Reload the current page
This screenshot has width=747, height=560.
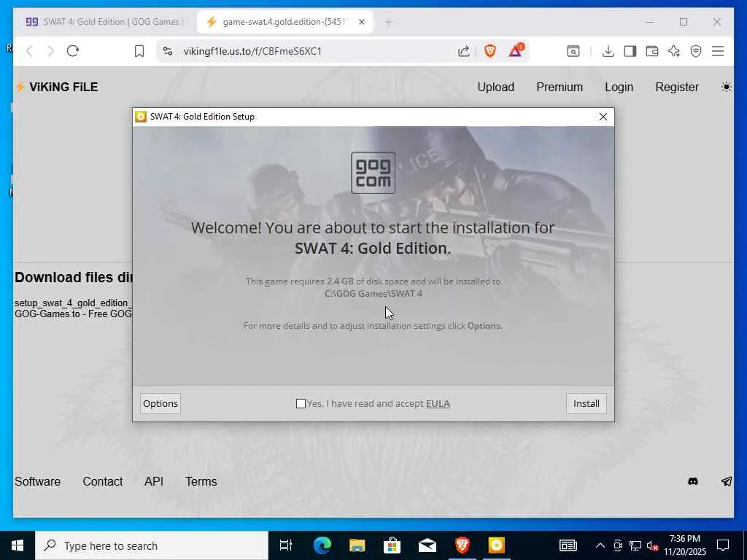point(73,51)
